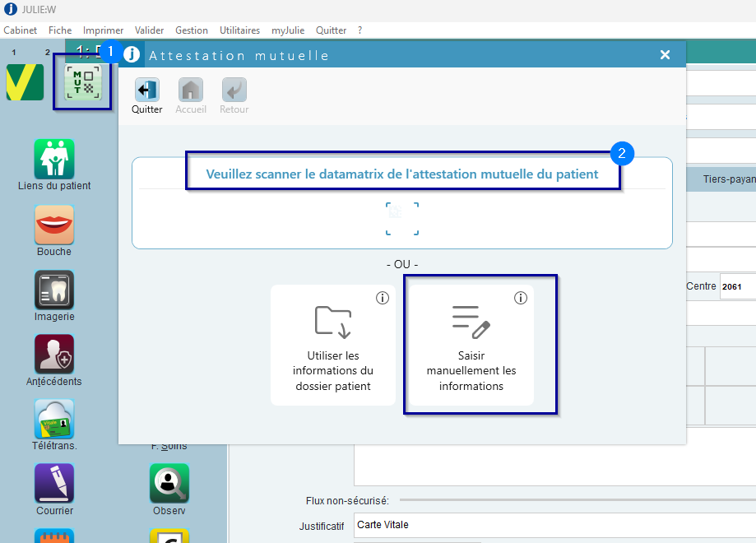
Task: Open the Imprimer menu
Action: pos(103,30)
